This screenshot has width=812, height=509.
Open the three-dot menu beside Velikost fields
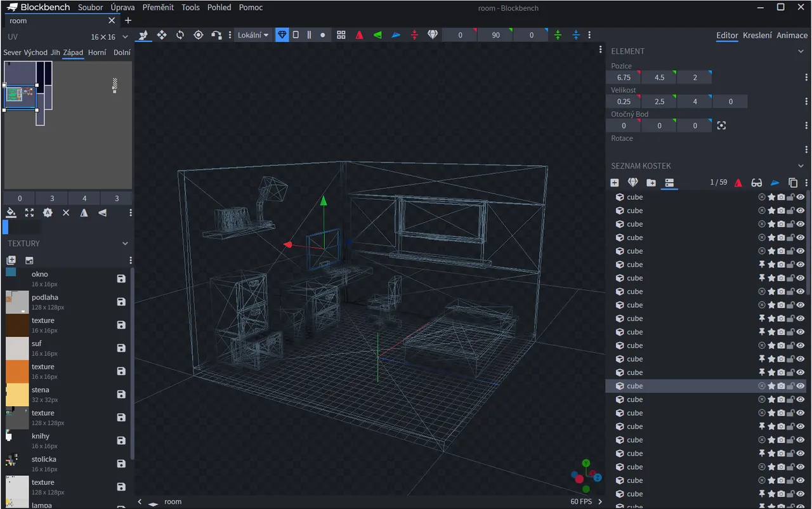tap(806, 102)
